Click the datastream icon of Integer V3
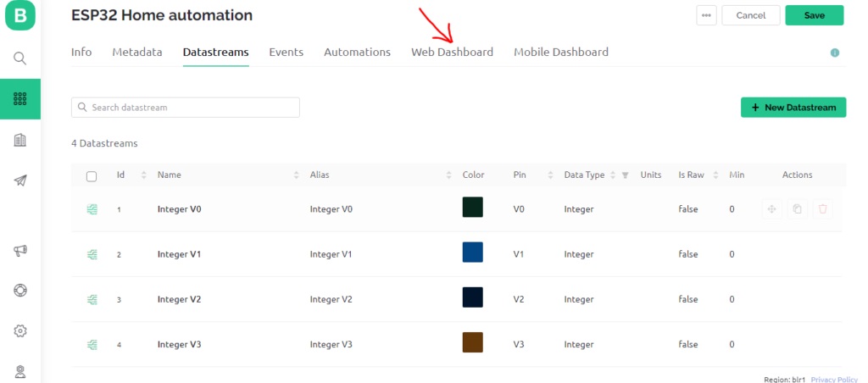 click(92, 344)
